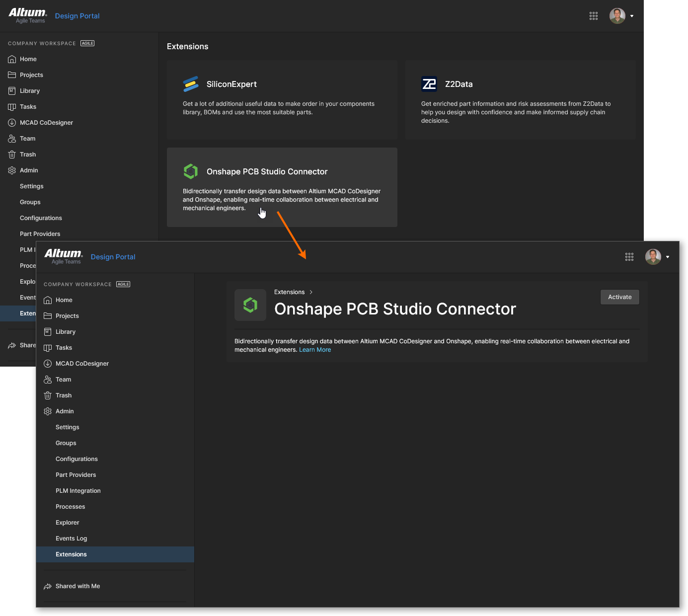Image resolution: width=688 pixels, height=616 pixels.
Task: Open Explorer in the front window sidebar
Action: coord(115,523)
